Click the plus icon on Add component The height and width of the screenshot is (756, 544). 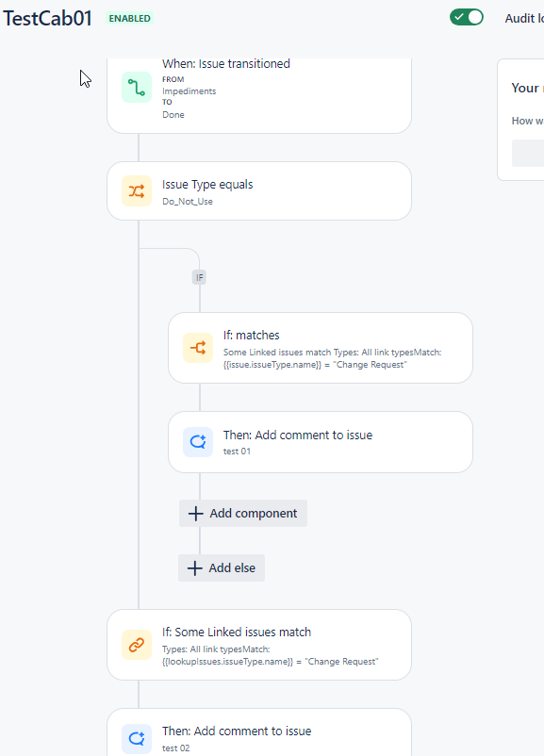[195, 514]
